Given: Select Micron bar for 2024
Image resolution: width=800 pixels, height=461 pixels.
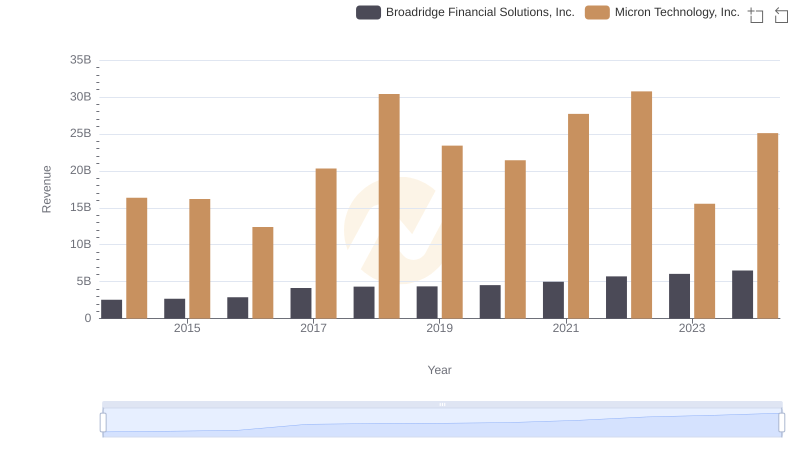Looking at the screenshot, I should 768,226.
